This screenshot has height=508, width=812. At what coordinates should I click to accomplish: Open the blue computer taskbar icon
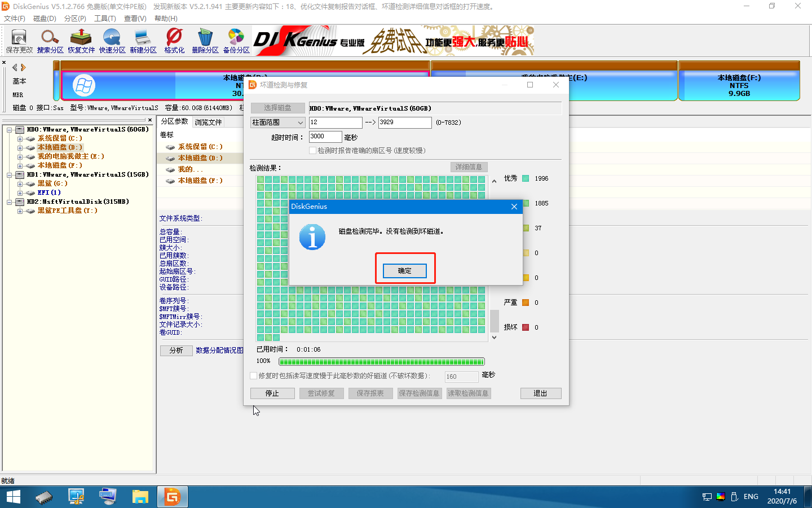108,497
